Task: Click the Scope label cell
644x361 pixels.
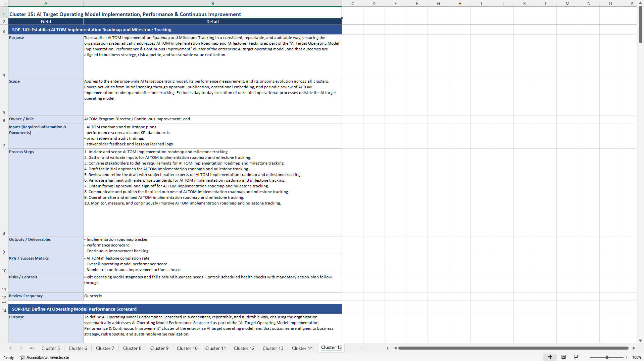Action: pos(46,97)
